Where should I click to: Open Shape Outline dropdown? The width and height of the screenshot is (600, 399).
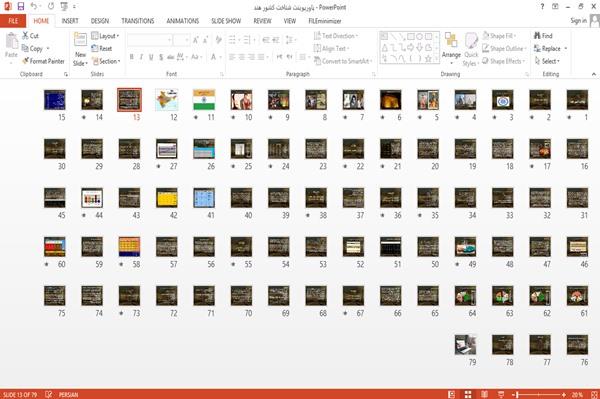coord(504,48)
